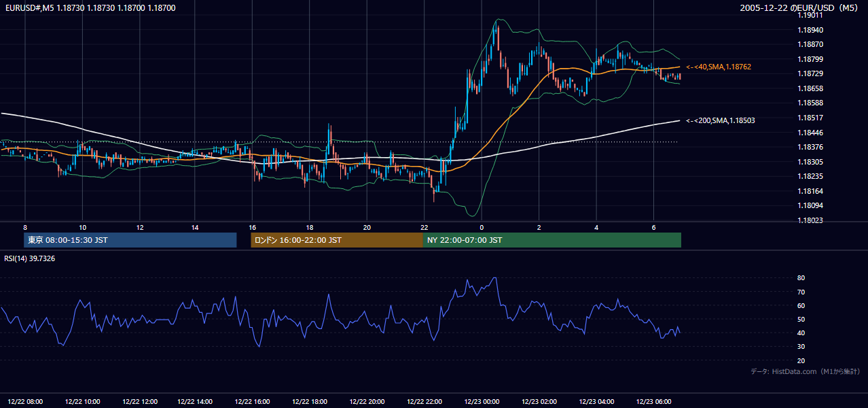868x408 pixels.
Task: Select the bottom timestamp 12/23 04:00
Action: 596,401
